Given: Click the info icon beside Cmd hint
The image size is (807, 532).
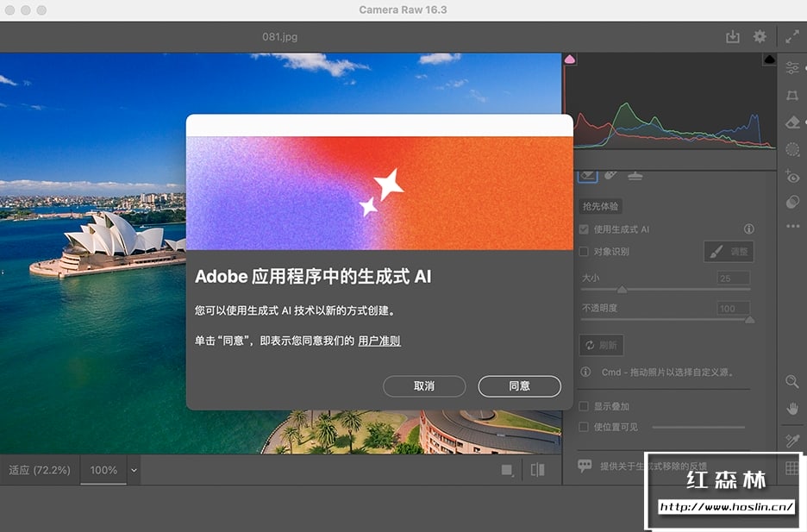Looking at the screenshot, I should pos(585,372).
